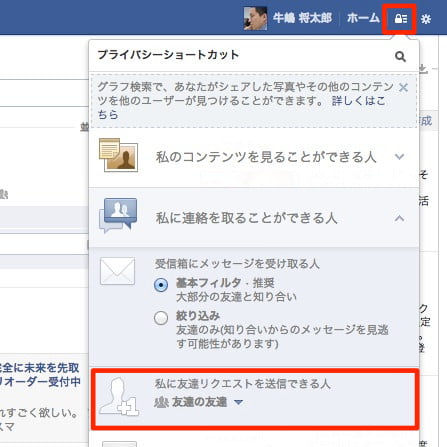Image resolution: width=447 pixels, height=447 pixels.
Task: Click the chat bubbles contact icon
Action: [x=118, y=215]
